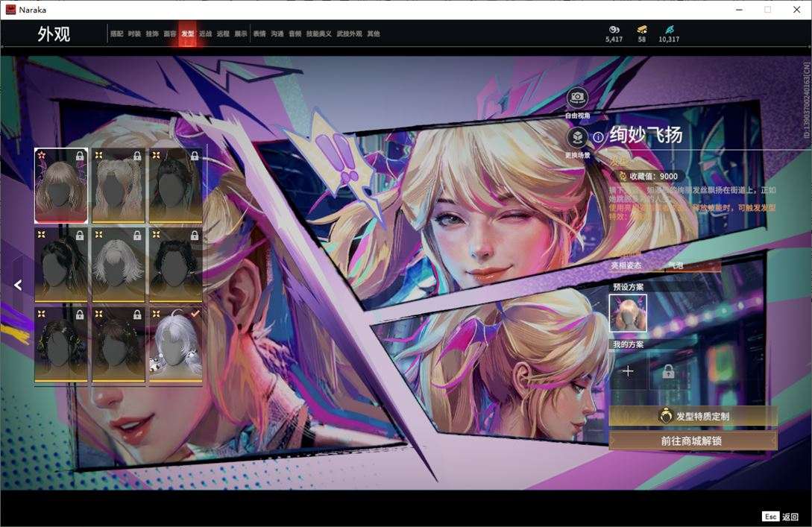Image resolution: width=812 pixels, height=527 pixels.
Task: Switch to the 技能奥义 tab
Action: (x=319, y=34)
